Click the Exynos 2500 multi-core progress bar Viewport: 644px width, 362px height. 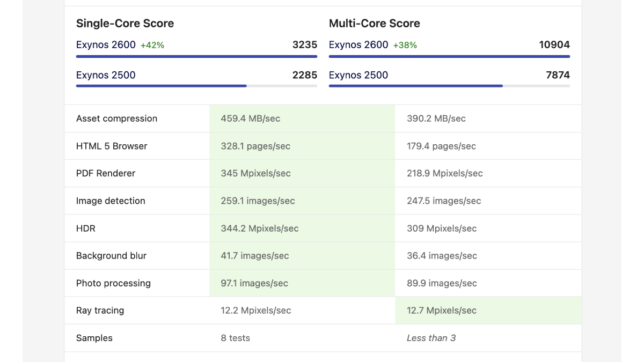coord(449,86)
